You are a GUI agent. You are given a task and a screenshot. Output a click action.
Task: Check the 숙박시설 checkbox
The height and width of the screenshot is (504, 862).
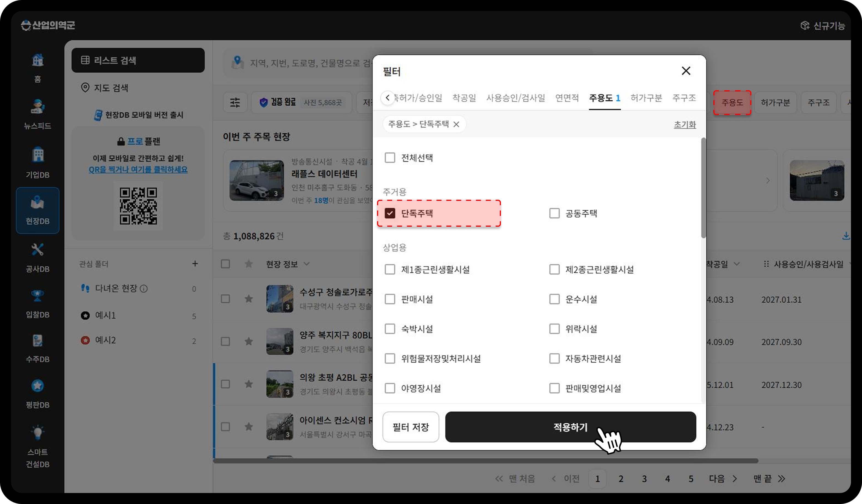pos(390,329)
